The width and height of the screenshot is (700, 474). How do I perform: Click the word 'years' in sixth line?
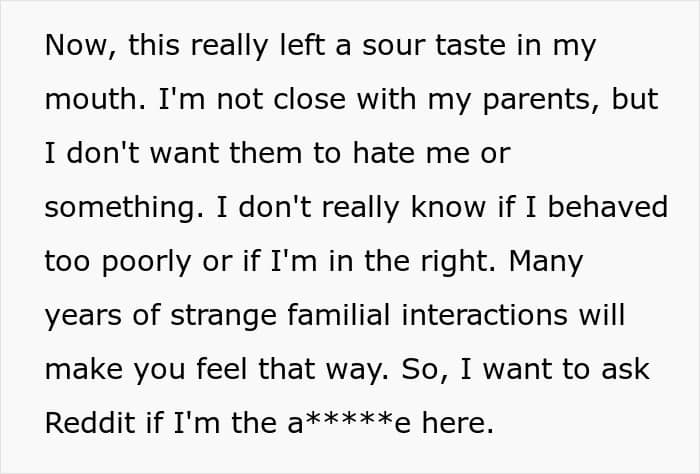pyautogui.click(x=83, y=317)
